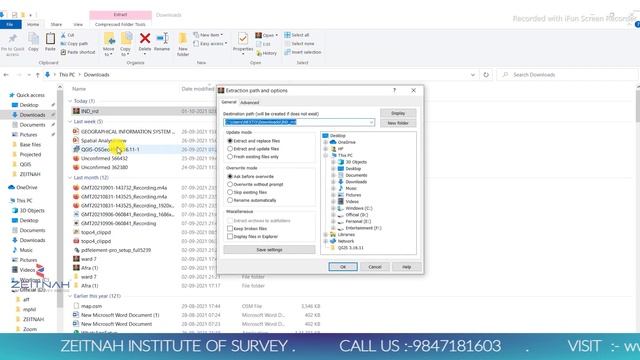Viewport: 640px width, 360px height.
Task: Click the Save settings button
Action: pos(269,250)
